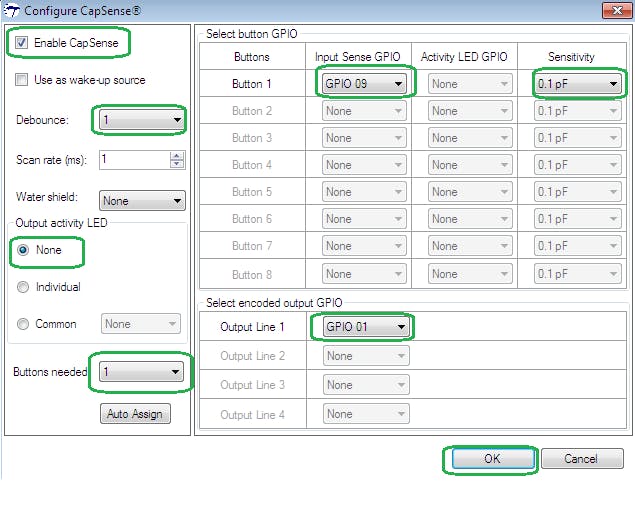Open Button 3 Input Sense GPIO dropdown
Viewport: 635px width, 520px height.
click(x=364, y=138)
